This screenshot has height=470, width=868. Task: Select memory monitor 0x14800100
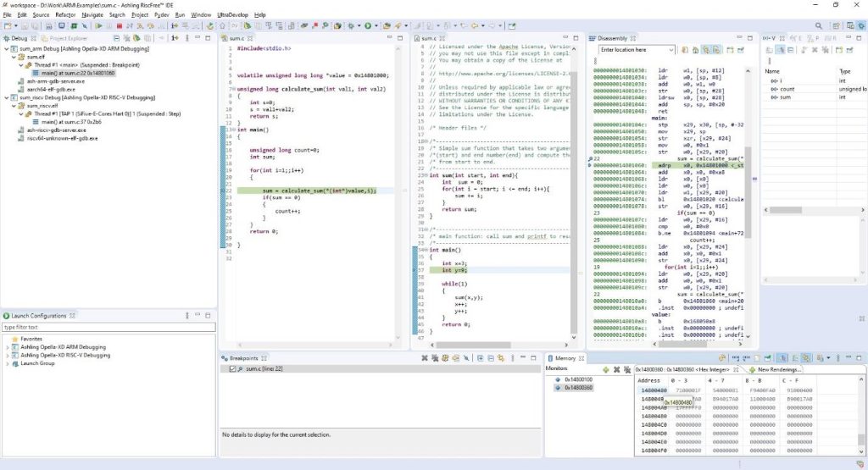click(578, 379)
